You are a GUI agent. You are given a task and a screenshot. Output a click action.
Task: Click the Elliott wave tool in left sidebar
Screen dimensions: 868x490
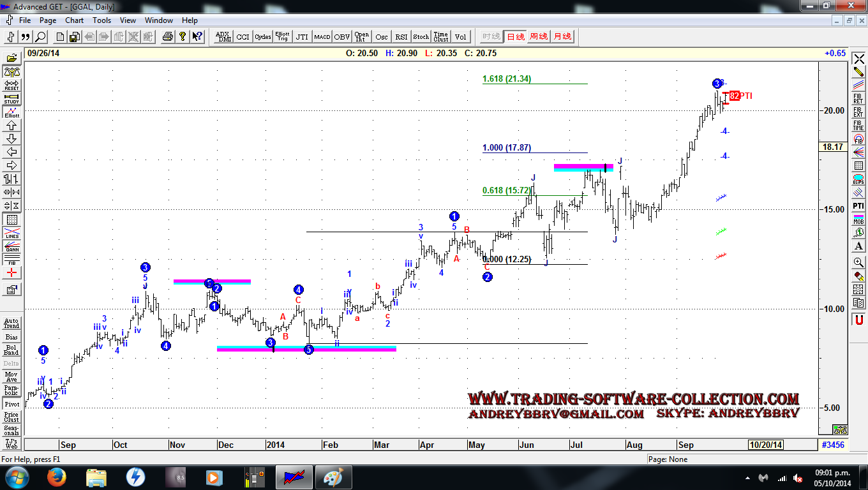(x=11, y=112)
